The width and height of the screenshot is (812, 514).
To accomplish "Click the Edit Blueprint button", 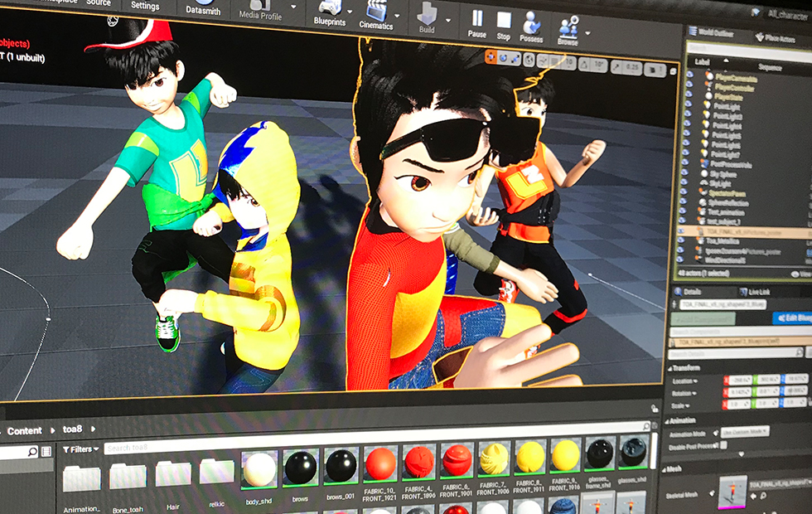I will (x=792, y=318).
